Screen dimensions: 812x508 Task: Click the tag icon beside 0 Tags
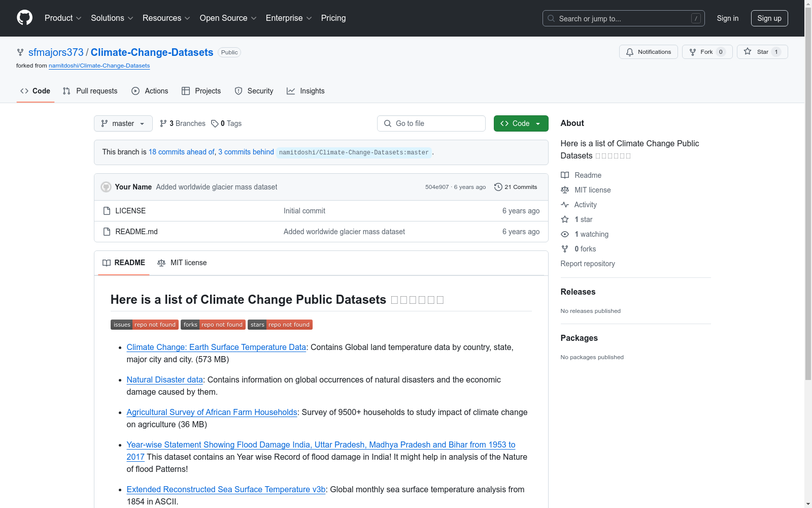215,123
